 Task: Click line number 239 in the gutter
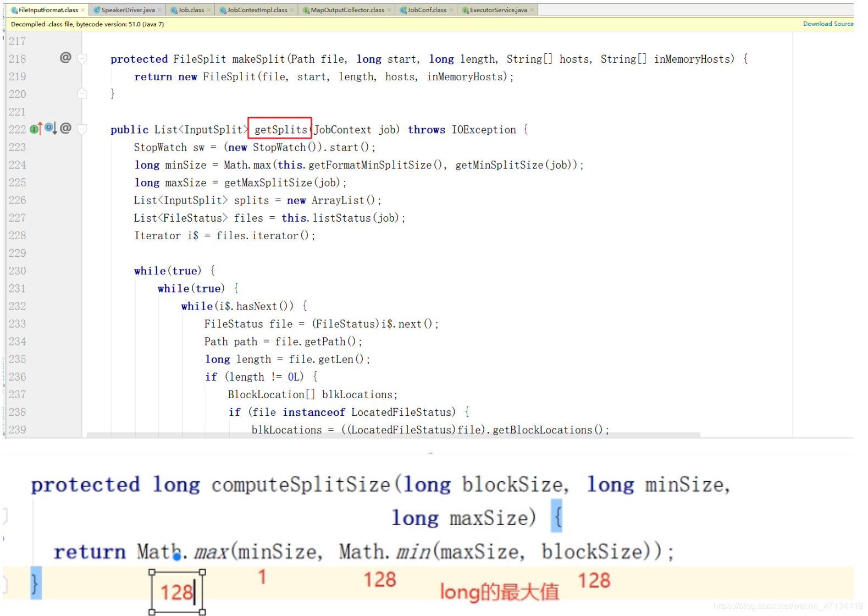[x=17, y=430]
